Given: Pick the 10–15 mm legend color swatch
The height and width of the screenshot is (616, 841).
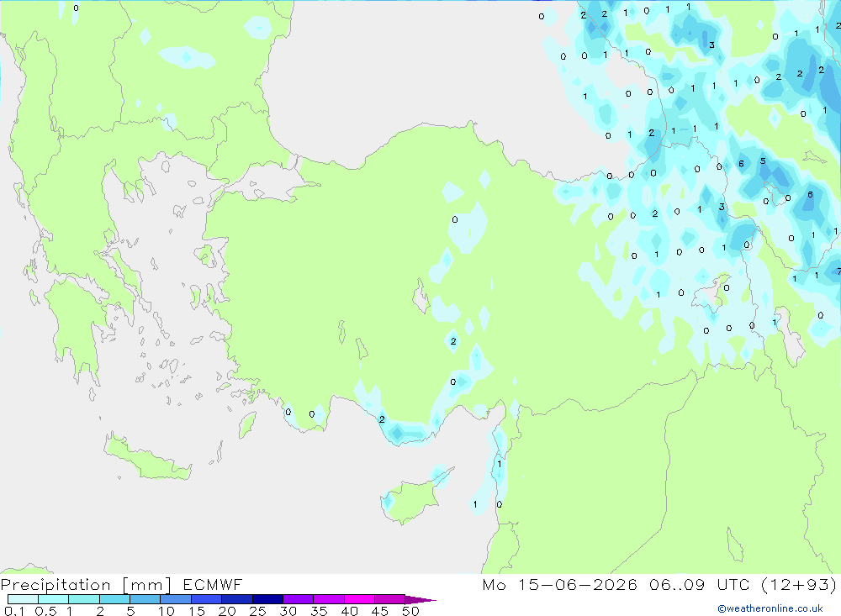Looking at the screenshot, I should (176, 599).
